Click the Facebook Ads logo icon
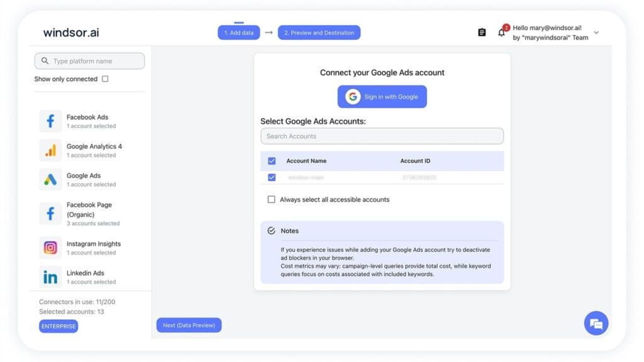The height and width of the screenshot is (362, 644). pos(50,121)
